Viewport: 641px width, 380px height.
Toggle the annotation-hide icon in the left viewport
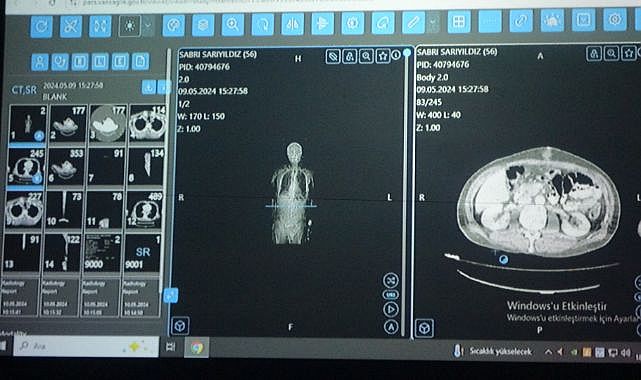tap(333, 56)
